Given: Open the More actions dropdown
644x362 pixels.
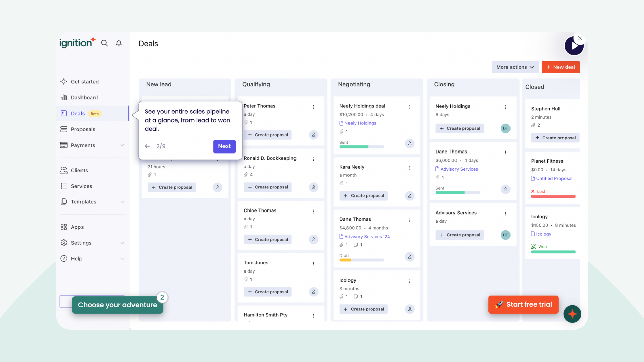Looking at the screenshot, I should tap(515, 67).
